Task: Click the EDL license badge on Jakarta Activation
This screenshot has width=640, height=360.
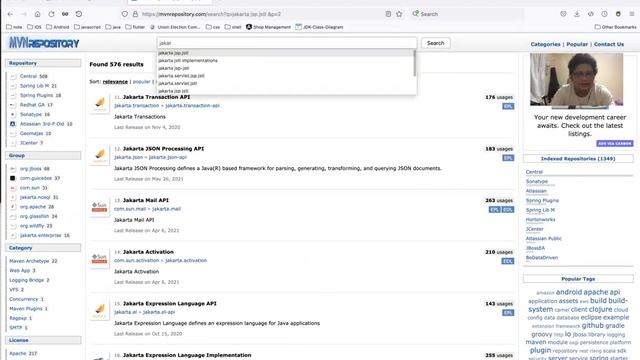Action: [x=508, y=261]
